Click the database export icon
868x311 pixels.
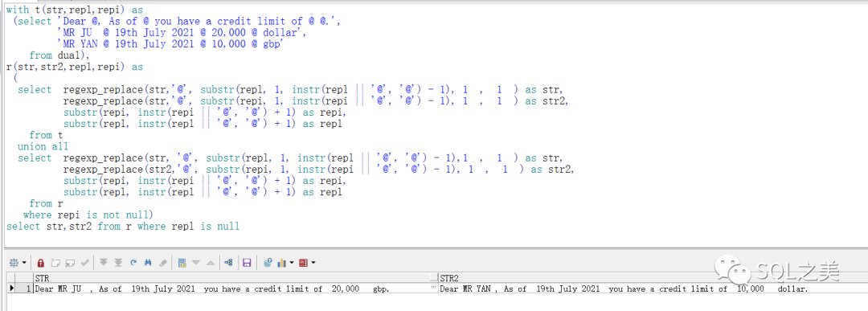pyautogui.click(x=268, y=262)
